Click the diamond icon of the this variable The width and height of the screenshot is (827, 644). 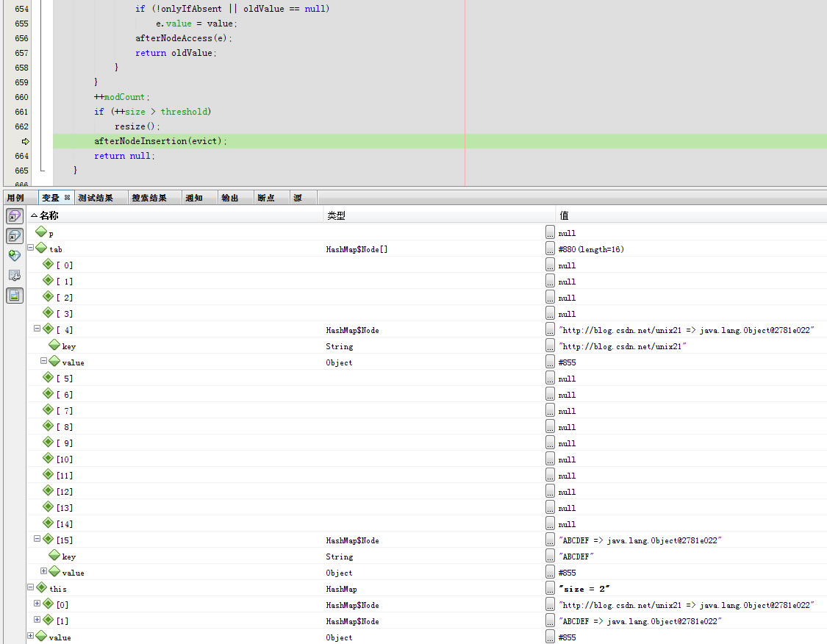41,587
